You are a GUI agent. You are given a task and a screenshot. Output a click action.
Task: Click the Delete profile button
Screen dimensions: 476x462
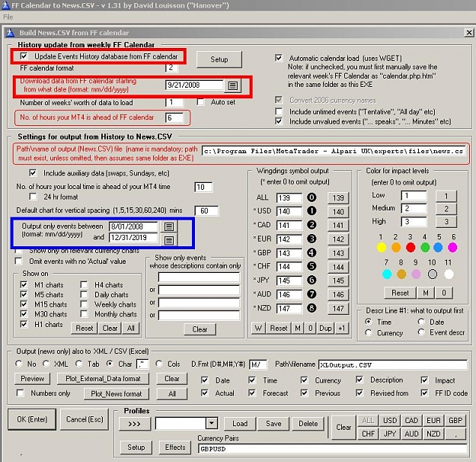[308, 424]
